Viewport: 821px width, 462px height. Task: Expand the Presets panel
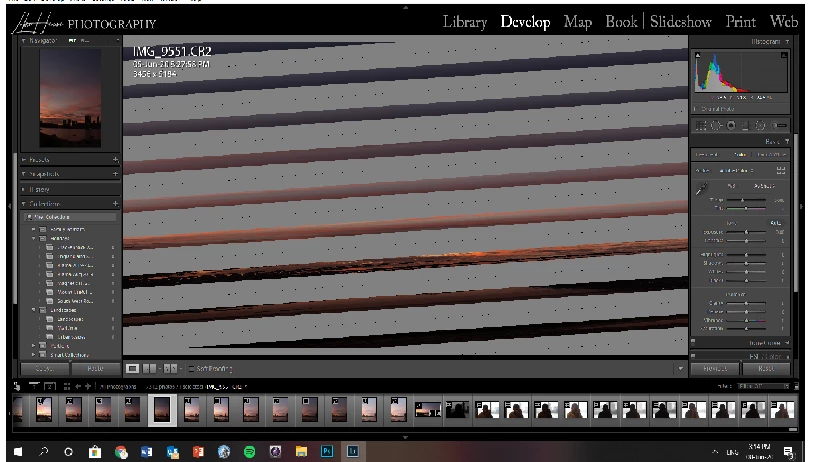24,159
